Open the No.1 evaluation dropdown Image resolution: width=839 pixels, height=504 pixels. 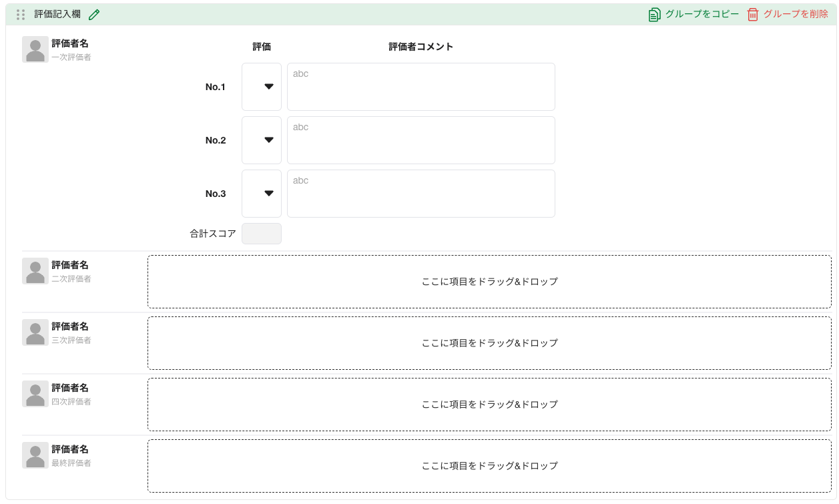(x=261, y=86)
